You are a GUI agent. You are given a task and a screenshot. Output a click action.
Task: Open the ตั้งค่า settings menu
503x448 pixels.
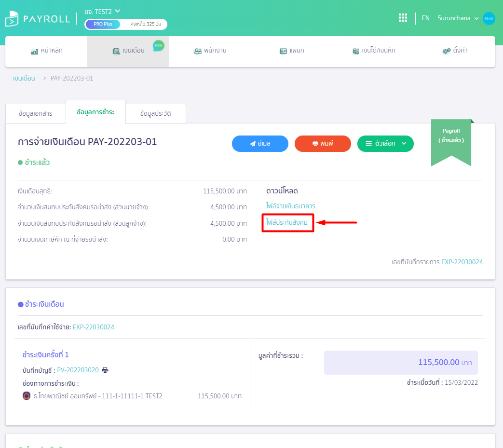(455, 51)
